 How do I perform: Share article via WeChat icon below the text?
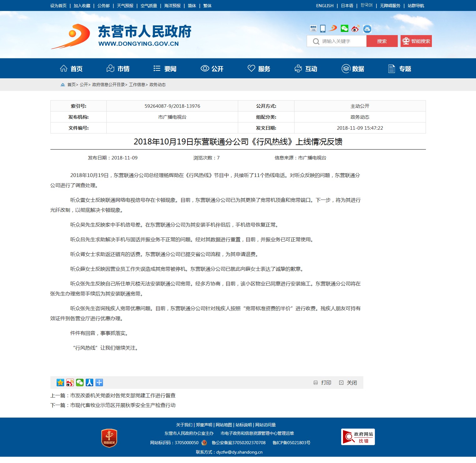pos(80,382)
